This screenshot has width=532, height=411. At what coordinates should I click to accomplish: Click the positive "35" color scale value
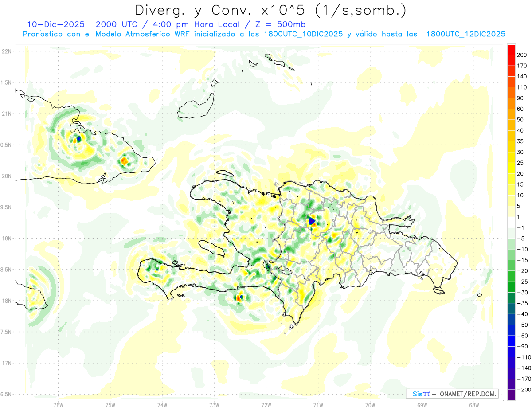pyautogui.click(x=520, y=141)
